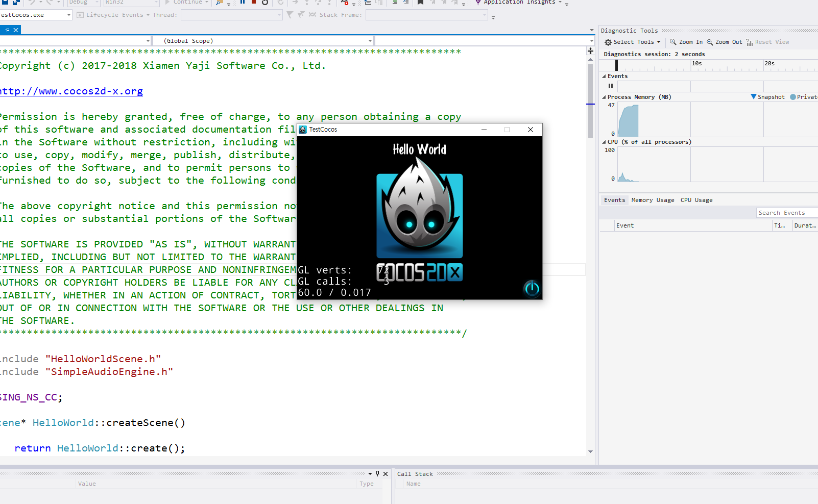Restart the debugging session

[265, 2]
